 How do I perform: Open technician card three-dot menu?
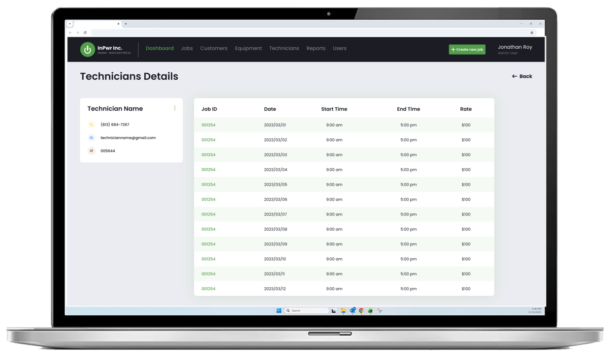tap(175, 108)
